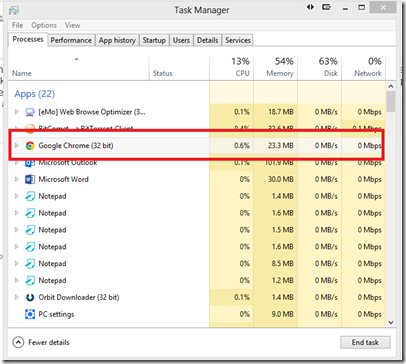This screenshot has height=364, width=406.
Task: Click the Orbit Downloader icon
Action: click(30, 297)
